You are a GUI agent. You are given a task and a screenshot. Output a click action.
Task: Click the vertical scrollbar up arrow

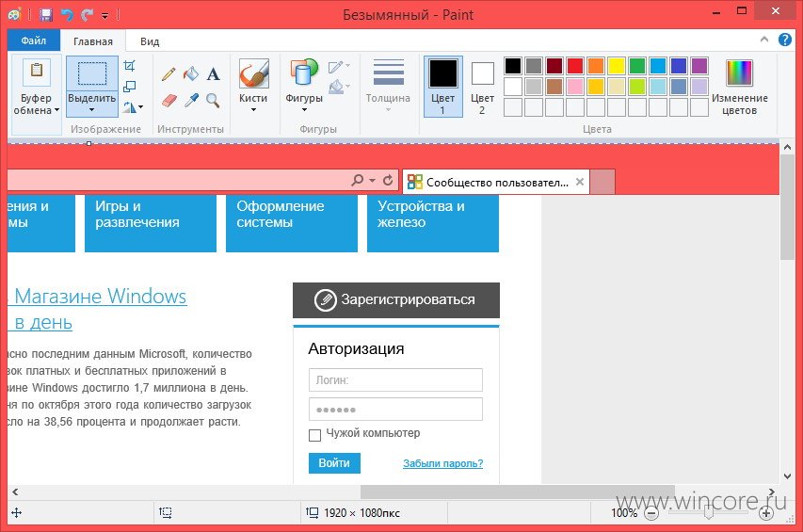[787, 147]
